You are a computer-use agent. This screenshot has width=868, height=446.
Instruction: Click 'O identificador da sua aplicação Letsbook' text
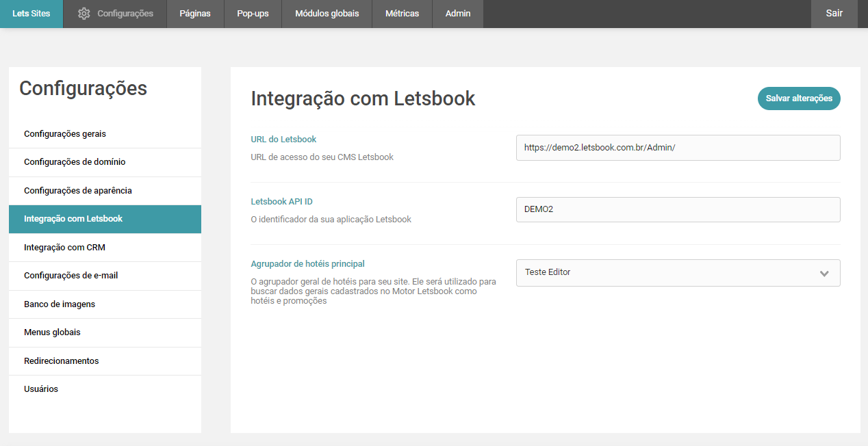331,220
